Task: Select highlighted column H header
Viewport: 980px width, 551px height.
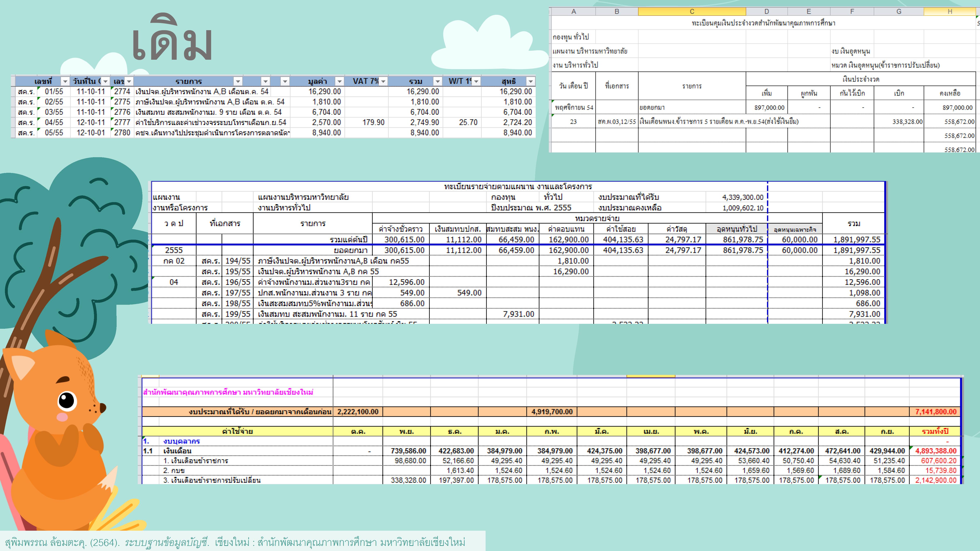Action: [950, 11]
